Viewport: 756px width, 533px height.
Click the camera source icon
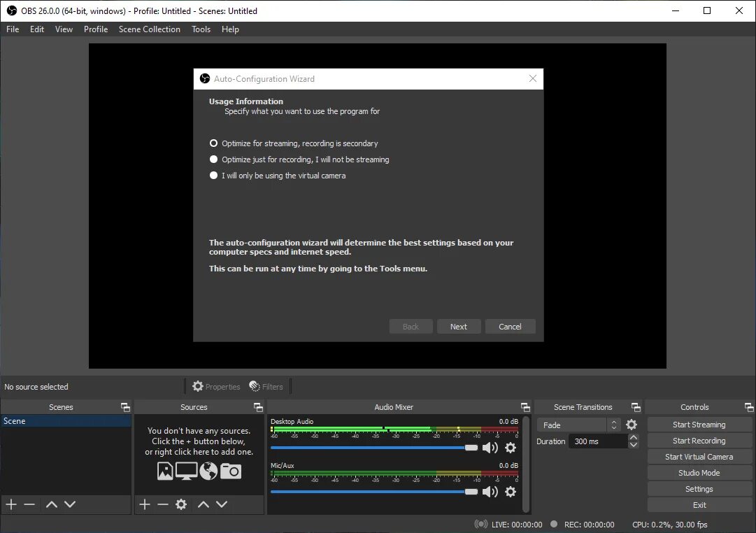click(231, 471)
